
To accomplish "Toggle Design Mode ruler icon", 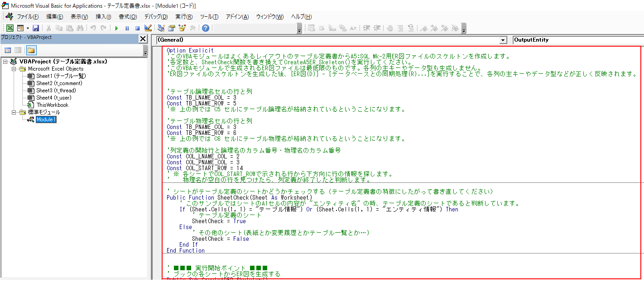I will (148, 28).
